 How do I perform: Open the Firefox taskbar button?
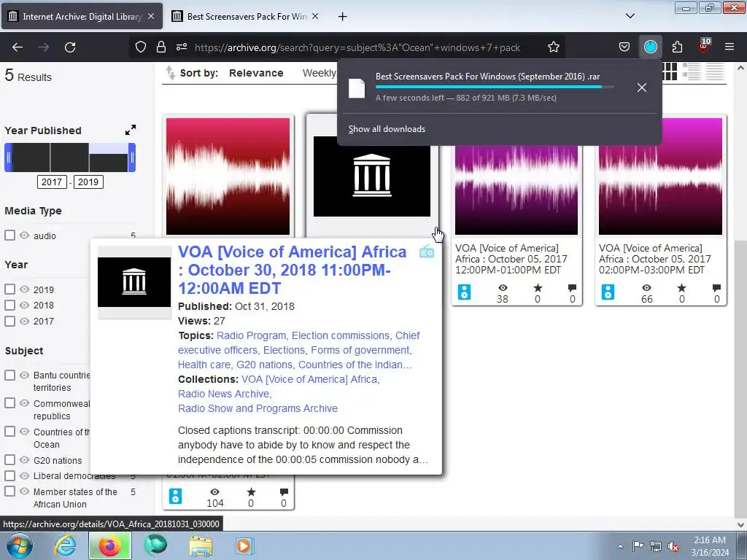click(109, 545)
